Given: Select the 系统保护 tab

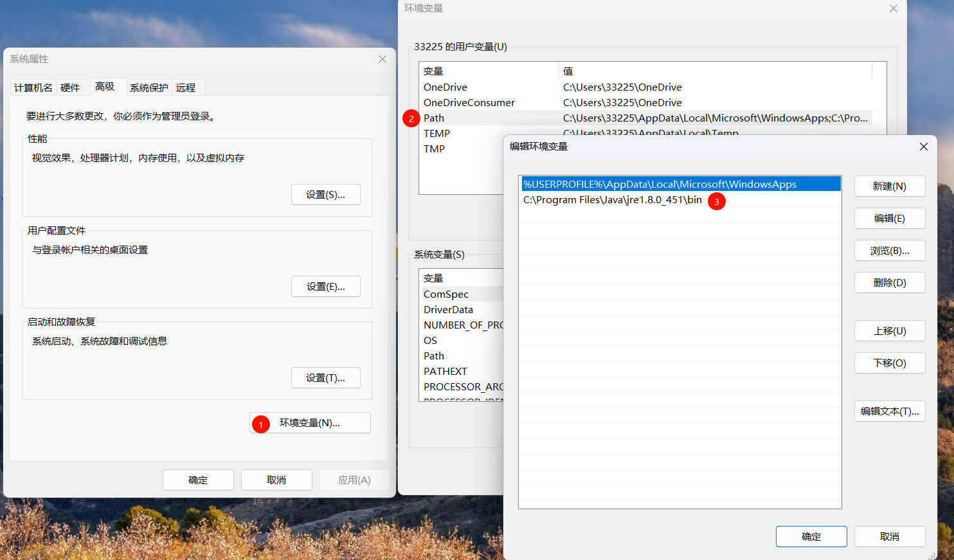Looking at the screenshot, I should pyautogui.click(x=148, y=88).
